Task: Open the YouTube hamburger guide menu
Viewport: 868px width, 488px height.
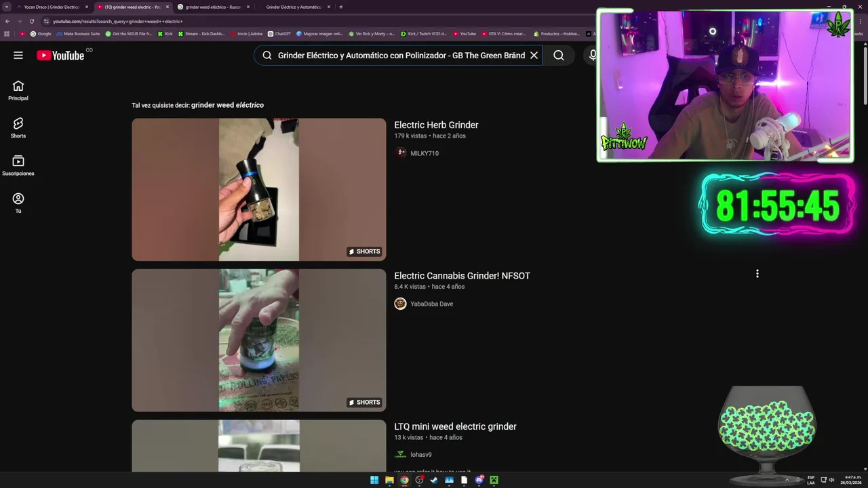Action: coord(18,56)
